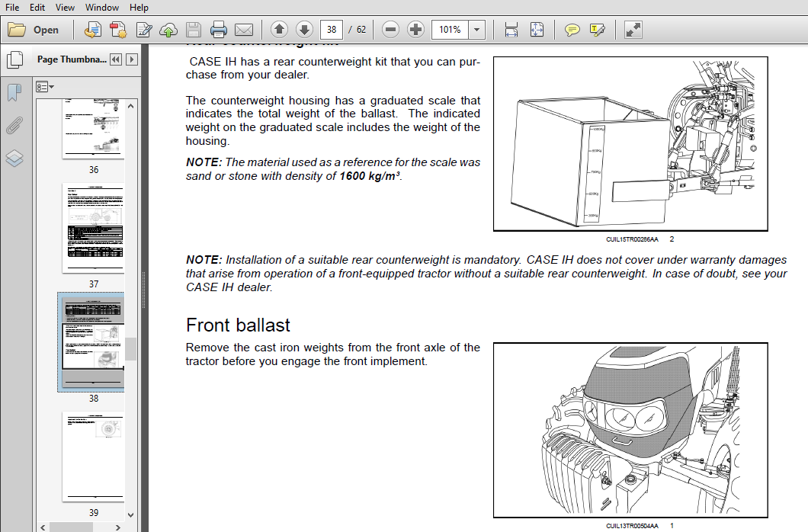
Task: Open the Layers panel icon
Action: point(14,158)
